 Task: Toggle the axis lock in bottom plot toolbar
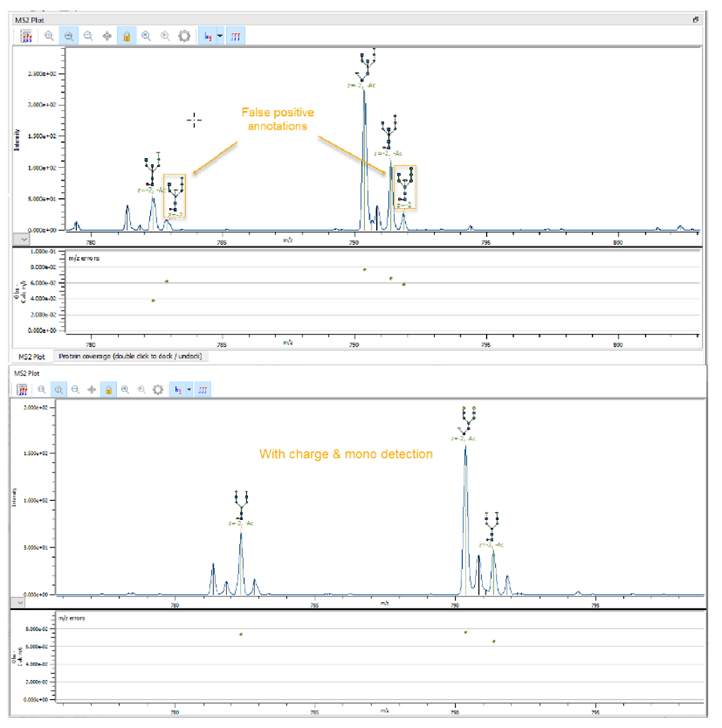click(108, 389)
